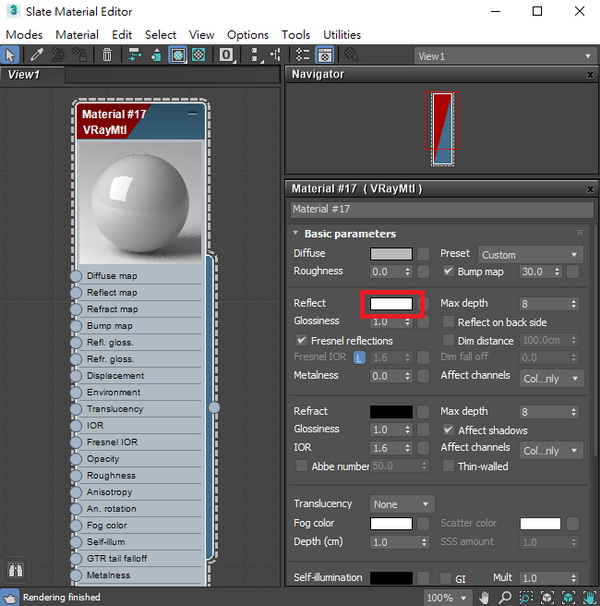The height and width of the screenshot is (606, 600).
Task: Delete selected using the trash icon
Action: click(x=107, y=55)
